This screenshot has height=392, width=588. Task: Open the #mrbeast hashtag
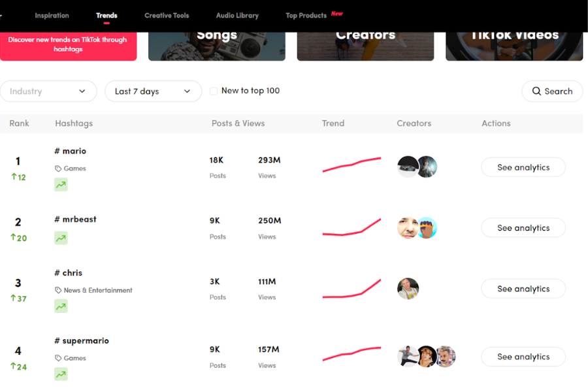75,219
